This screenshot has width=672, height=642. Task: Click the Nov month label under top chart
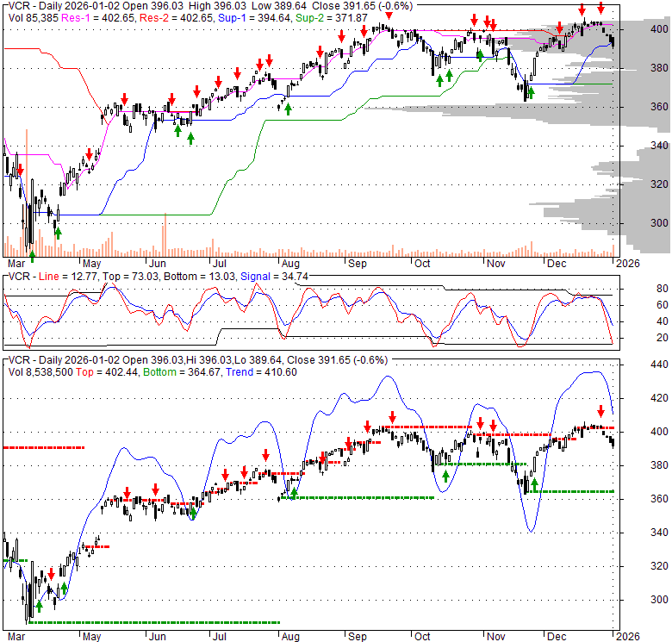(496, 264)
